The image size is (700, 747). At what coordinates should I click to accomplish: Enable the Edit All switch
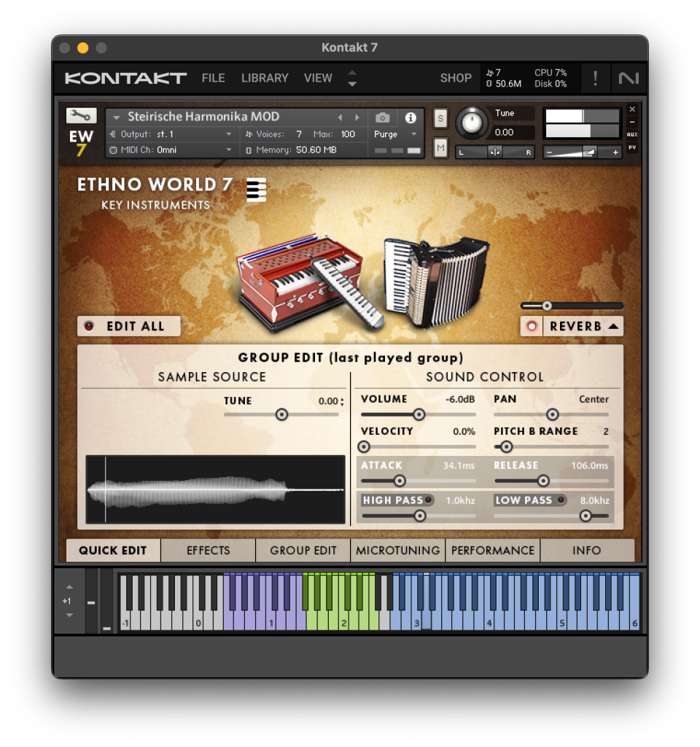click(x=90, y=326)
